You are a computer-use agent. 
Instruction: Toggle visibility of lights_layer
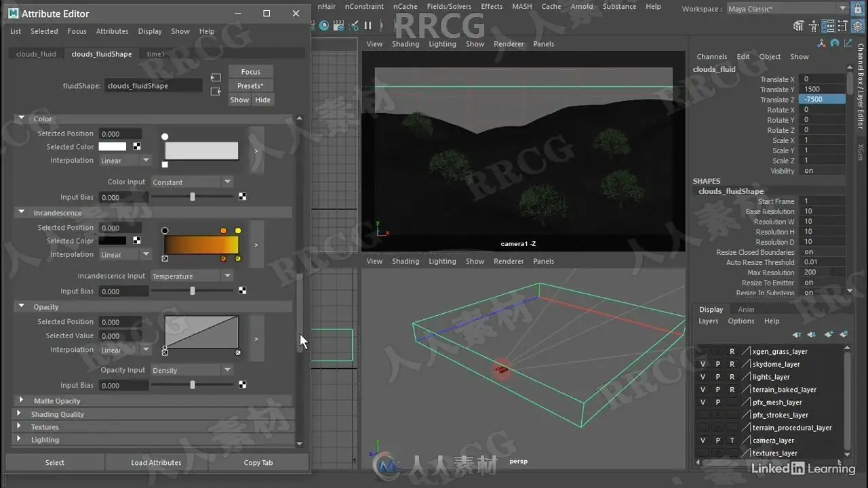pos(703,377)
